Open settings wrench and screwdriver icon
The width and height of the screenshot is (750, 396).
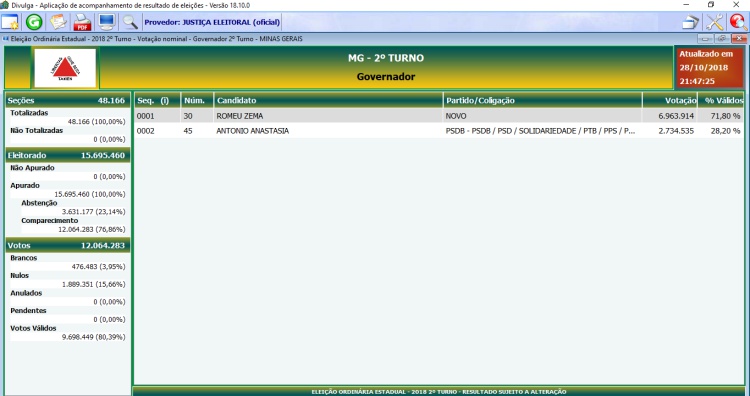(715, 22)
